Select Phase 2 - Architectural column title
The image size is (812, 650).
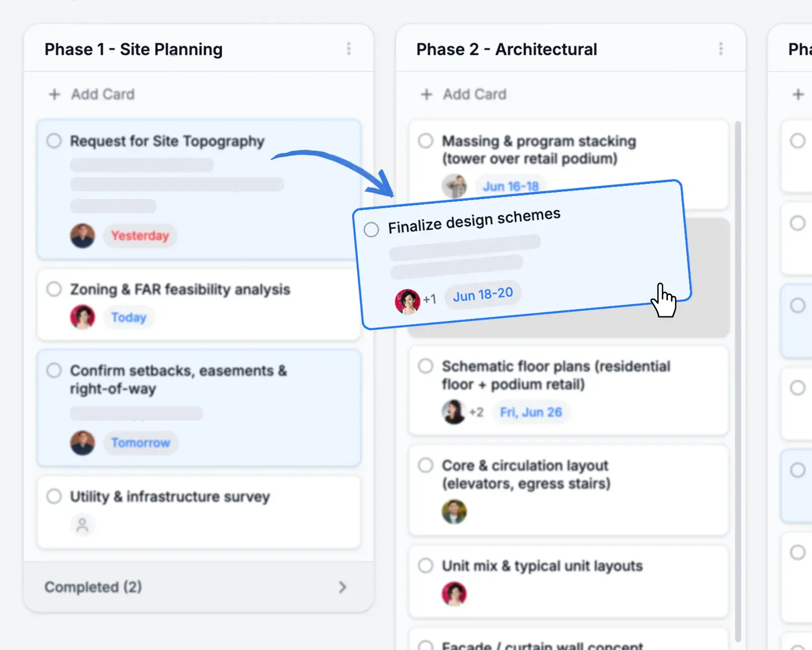pyautogui.click(x=506, y=49)
